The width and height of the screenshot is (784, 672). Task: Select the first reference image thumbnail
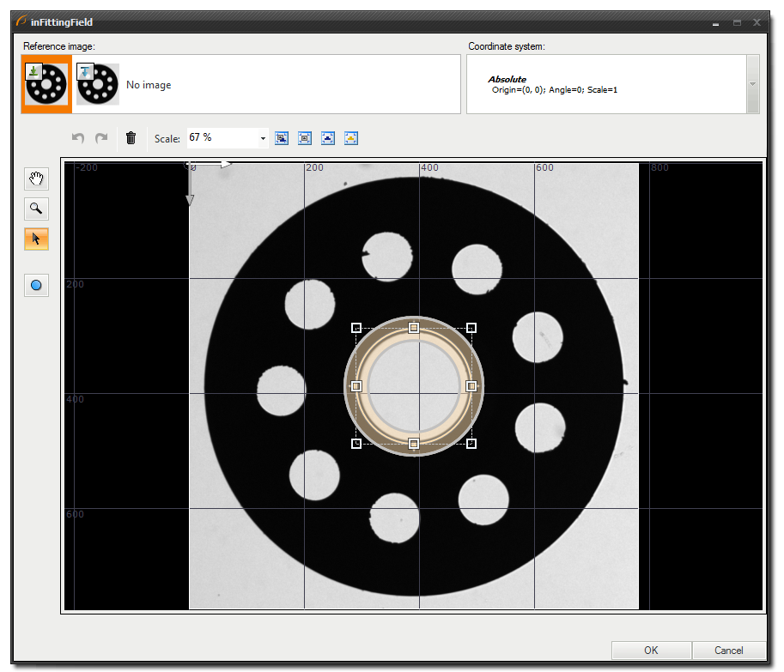(46, 84)
